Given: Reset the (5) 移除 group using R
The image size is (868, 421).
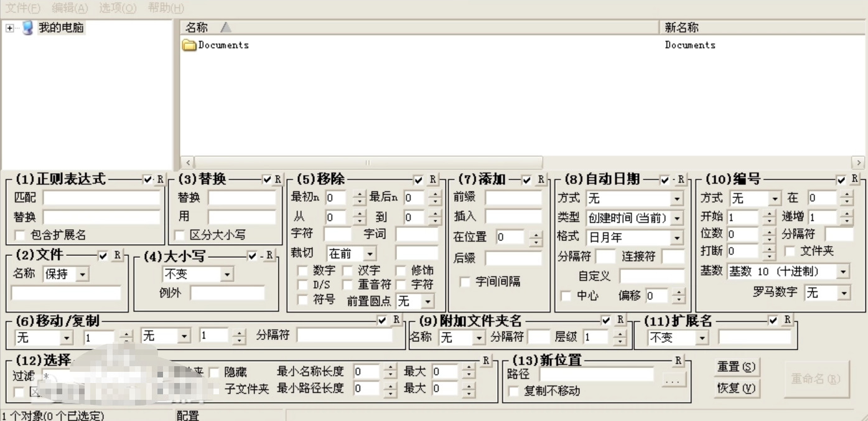Looking at the screenshot, I should coord(432,179).
